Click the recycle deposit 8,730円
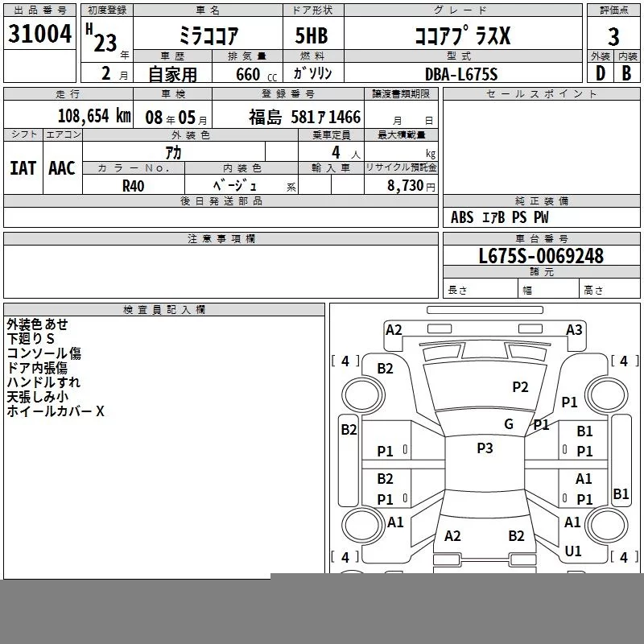644x644 pixels. coord(411,186)
